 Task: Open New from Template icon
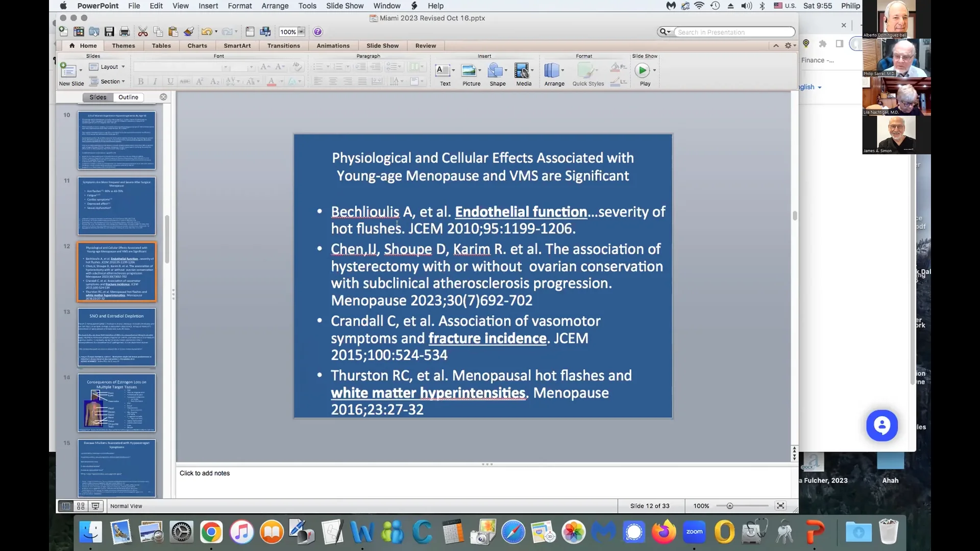coord(79,32)
